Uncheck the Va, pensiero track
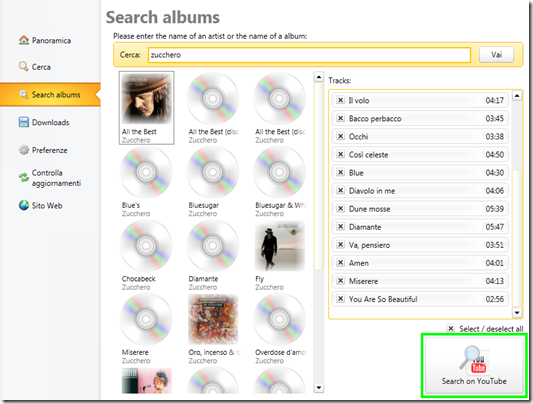The image size is (533, 404). [x=340, y=245]
